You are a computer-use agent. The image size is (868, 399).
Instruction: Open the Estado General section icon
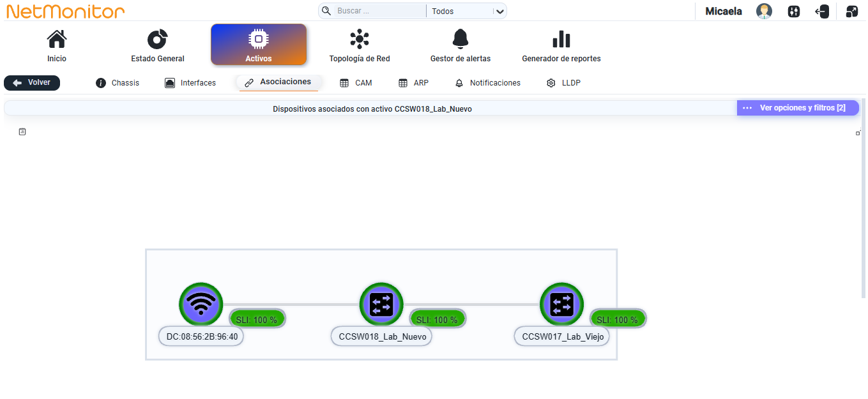157,40
